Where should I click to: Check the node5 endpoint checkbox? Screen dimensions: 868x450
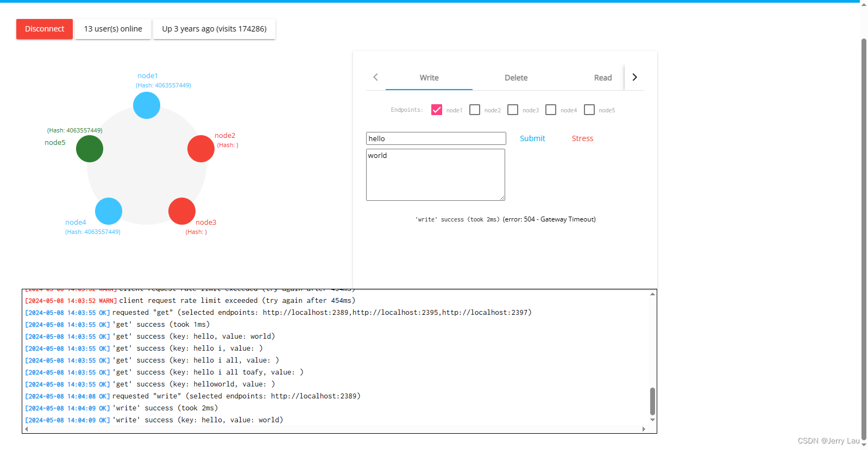tap(589, 110)
